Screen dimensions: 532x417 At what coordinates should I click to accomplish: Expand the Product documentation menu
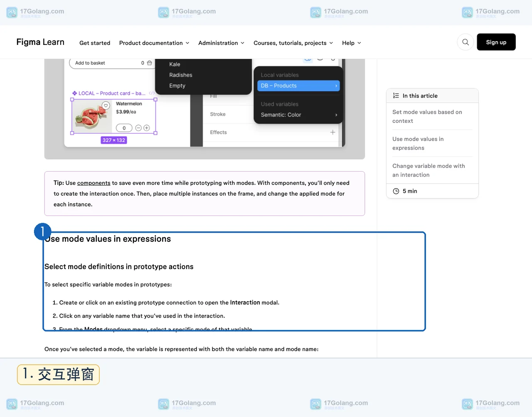pyautogui.click(x=154, y=43)
